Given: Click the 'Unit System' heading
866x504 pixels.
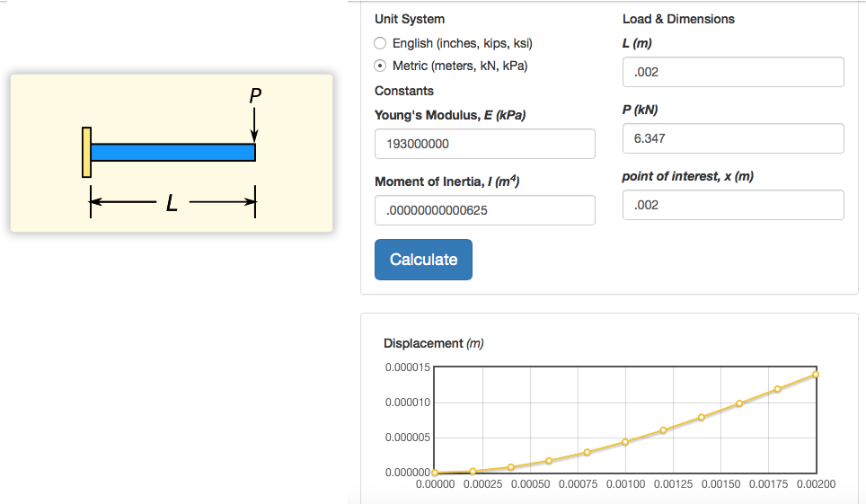Looking at the screenshot, I should tap(410, 19).
